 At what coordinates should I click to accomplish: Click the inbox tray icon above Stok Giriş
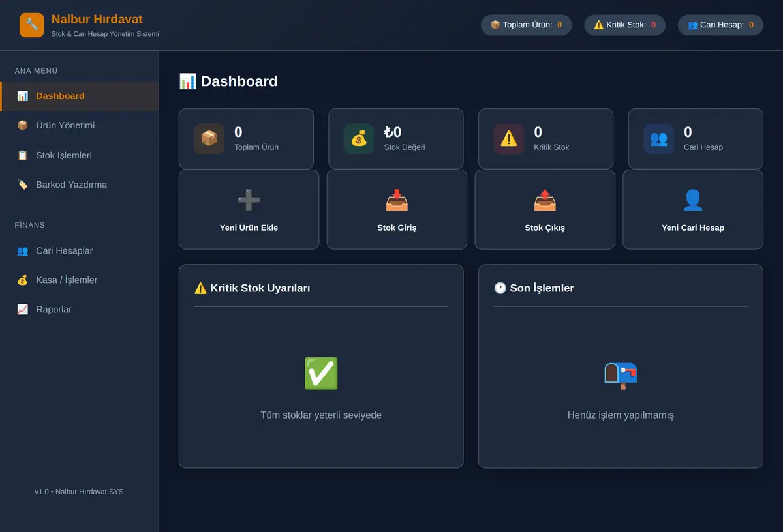pos(397,200)
